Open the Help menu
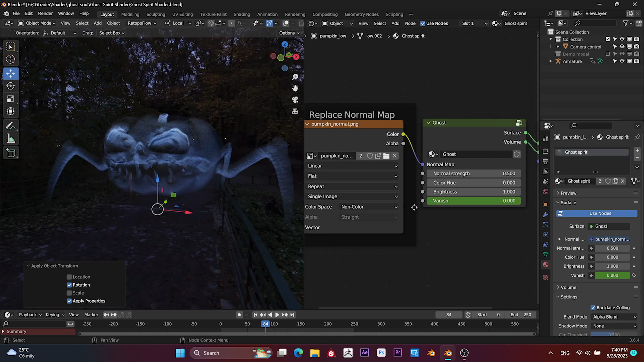Viewport: 644px width, 362px height. pyautogui.click(x=84, y=13)
